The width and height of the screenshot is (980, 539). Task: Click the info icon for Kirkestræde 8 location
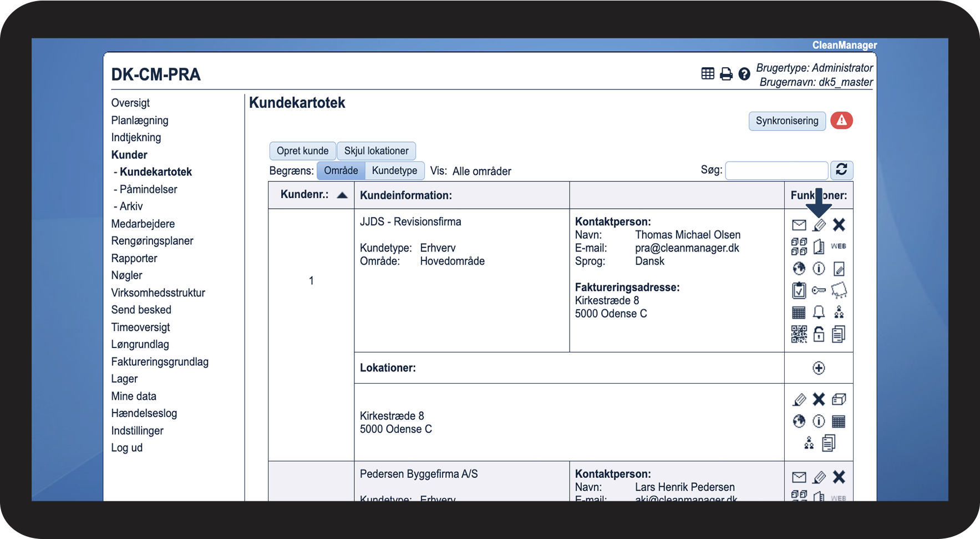[819, 421]
